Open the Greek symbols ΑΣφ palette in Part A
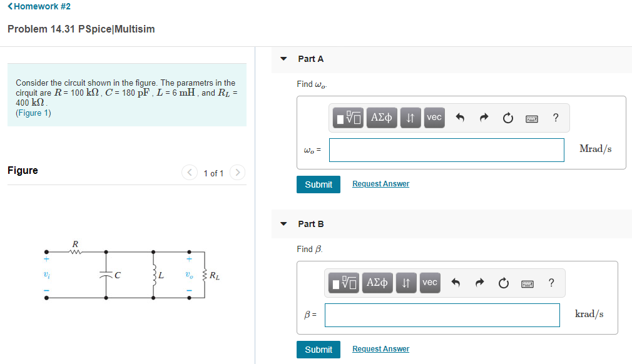 pyautogui.click(x=381, y=118)
